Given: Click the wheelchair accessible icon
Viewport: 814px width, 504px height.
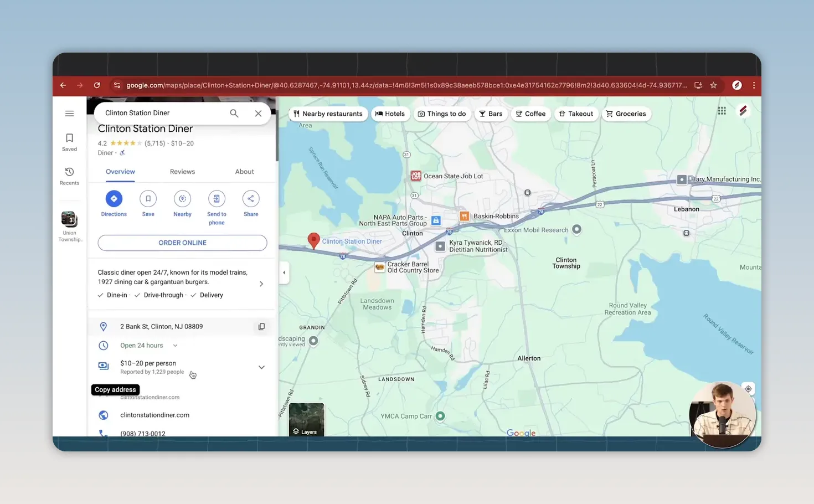Looking at the screenshot, I should (122, 153).
